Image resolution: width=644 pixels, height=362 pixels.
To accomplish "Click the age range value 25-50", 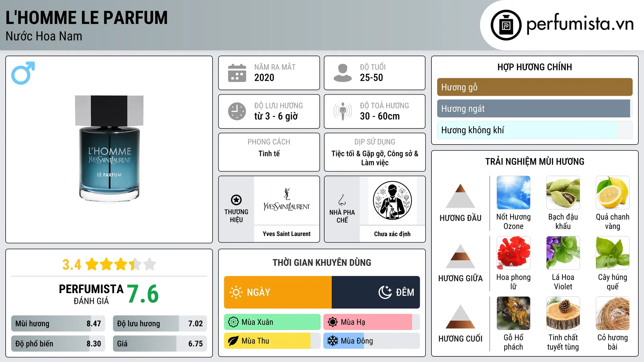I will (371, 78).
